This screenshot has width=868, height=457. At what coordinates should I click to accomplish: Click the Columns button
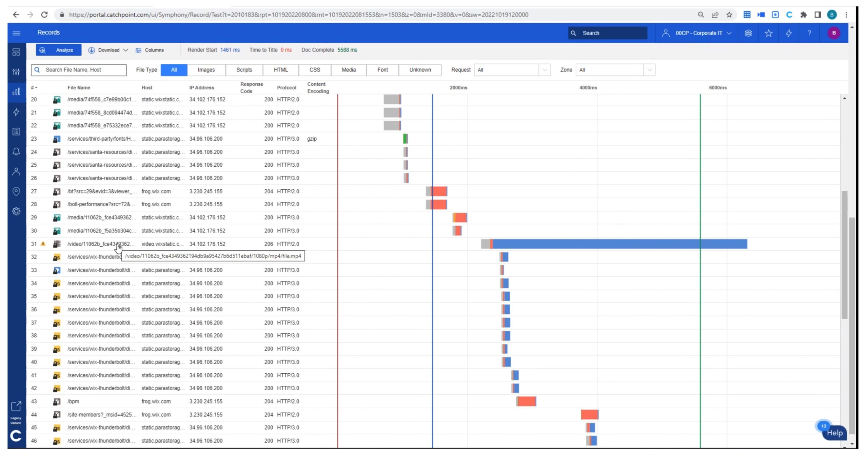150,50
